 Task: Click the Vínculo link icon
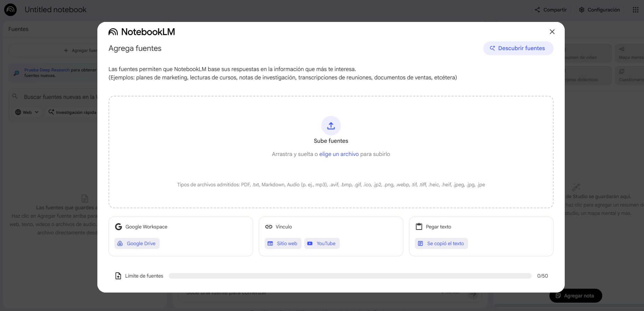click(269, 227)
